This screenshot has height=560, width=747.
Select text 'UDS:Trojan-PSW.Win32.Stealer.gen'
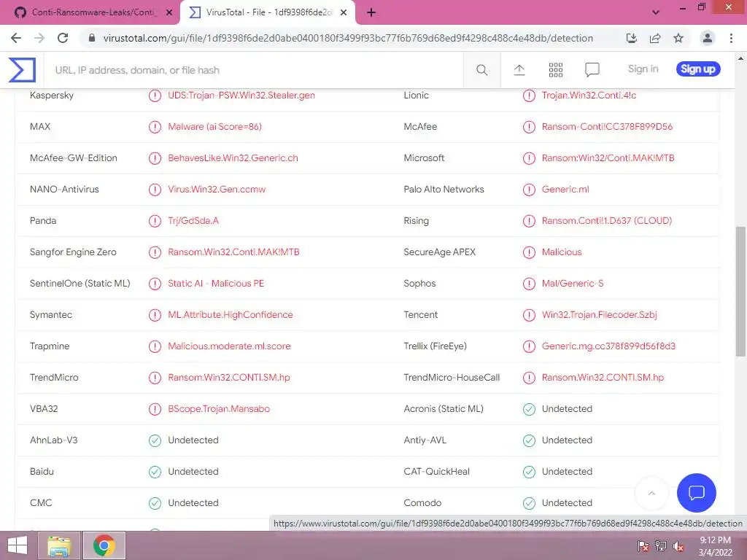pyautogui.click(x=241, y=96)
